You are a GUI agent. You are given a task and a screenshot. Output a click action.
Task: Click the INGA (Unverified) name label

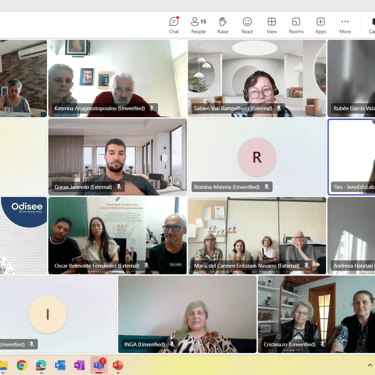click(x=145, y=344)
